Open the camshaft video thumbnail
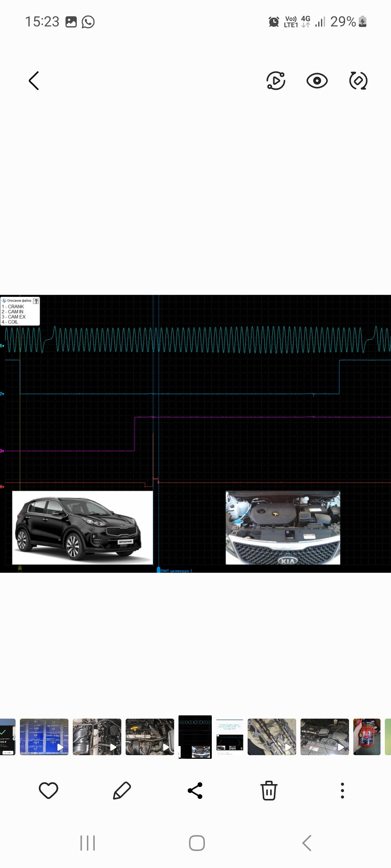Screen dimensions: 391x868 [x=272, y=737]
